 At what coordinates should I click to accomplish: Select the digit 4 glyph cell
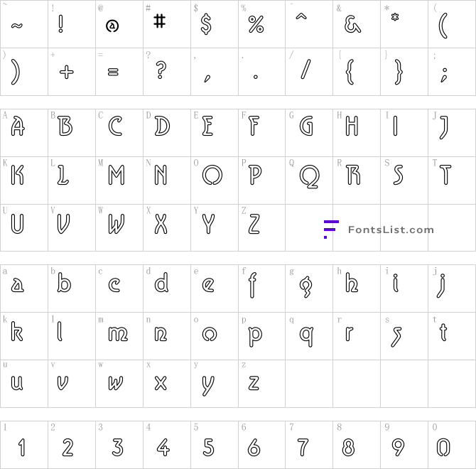167,445
